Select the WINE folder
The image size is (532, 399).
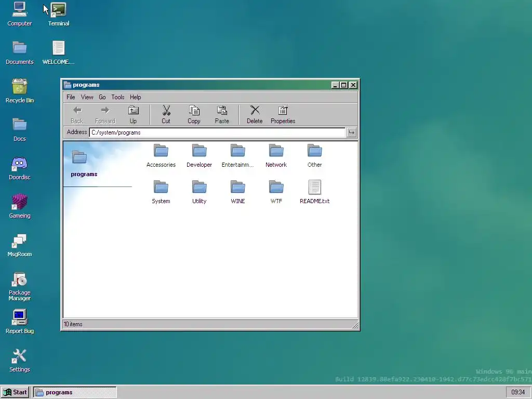tap(237, 192)
